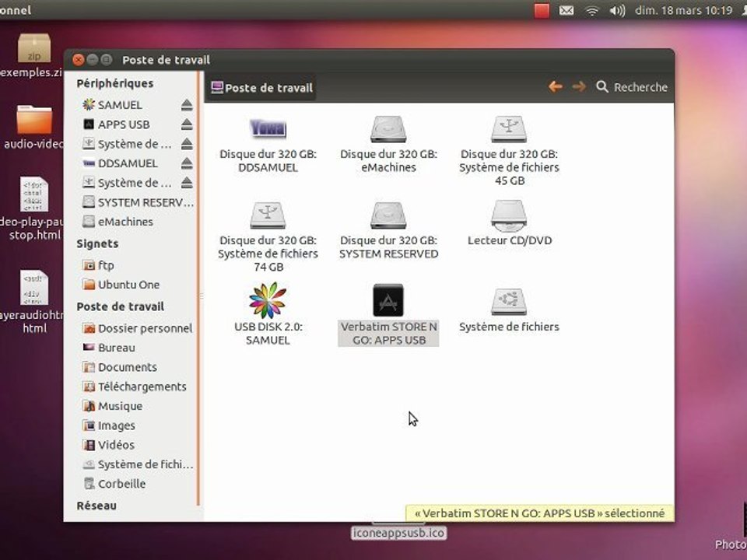Open the USB DISK 2.0 SAMUEL icon
The height and width of the screenshot is (560, 747).
(268, 300)
